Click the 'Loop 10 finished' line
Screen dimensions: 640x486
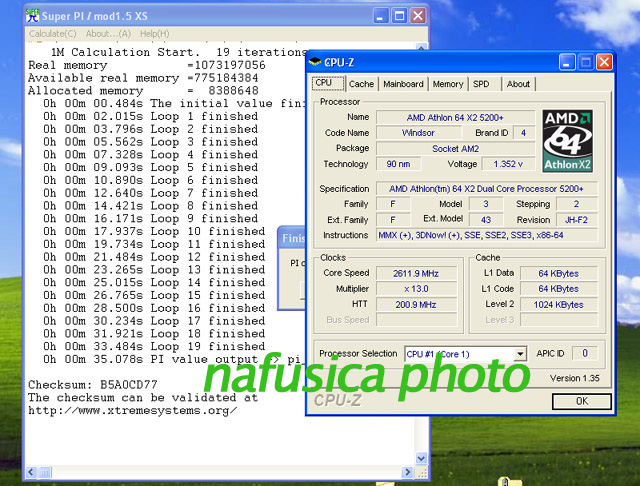pos(154,231)
